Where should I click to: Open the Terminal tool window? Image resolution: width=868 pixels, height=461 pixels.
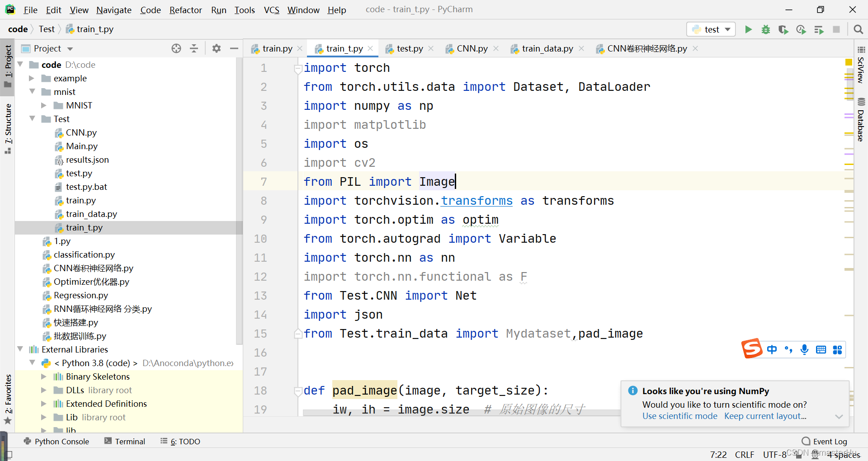tap(125, 441)
